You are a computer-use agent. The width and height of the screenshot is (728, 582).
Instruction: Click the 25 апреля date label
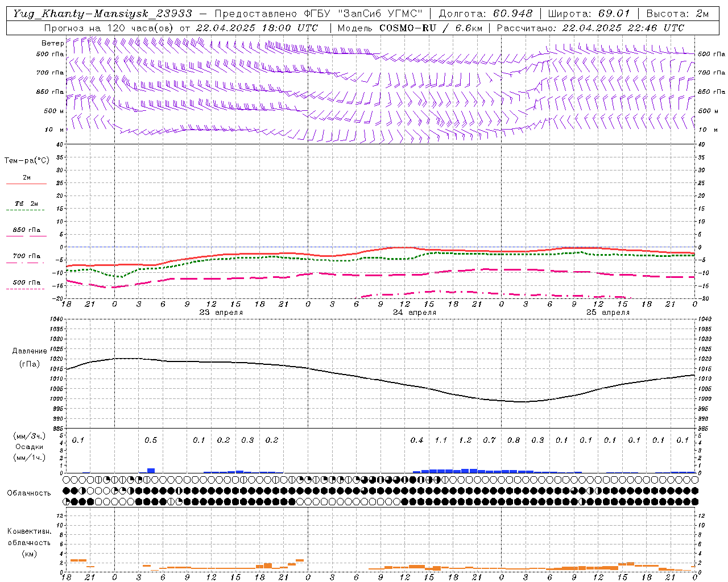(x=608, y=313)
